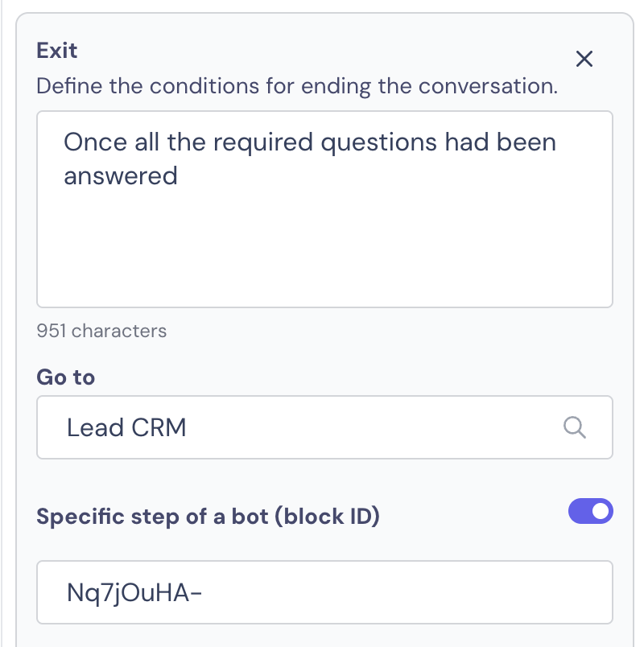Place cursor on the word 'Once' in conditions box
The image size is (644, 647).
pyautogui.click(x=95, y=142)
